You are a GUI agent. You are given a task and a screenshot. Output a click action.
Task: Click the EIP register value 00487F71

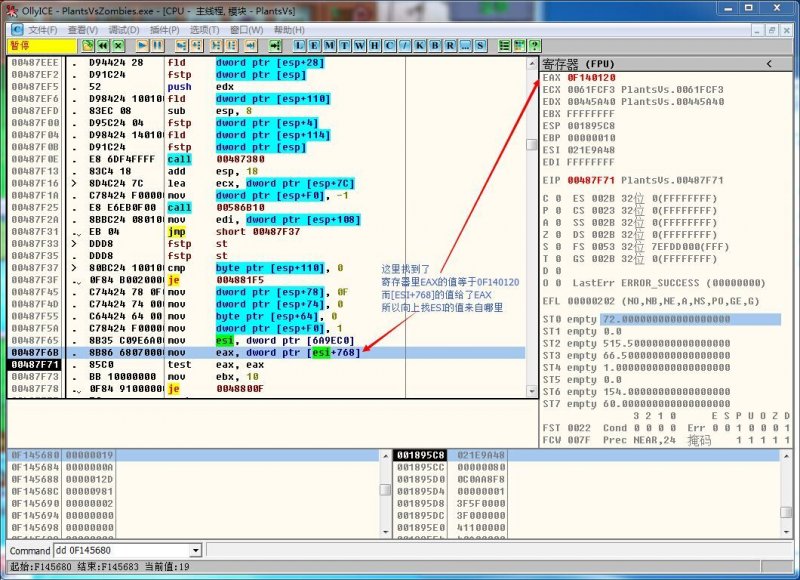pos(591,180)
